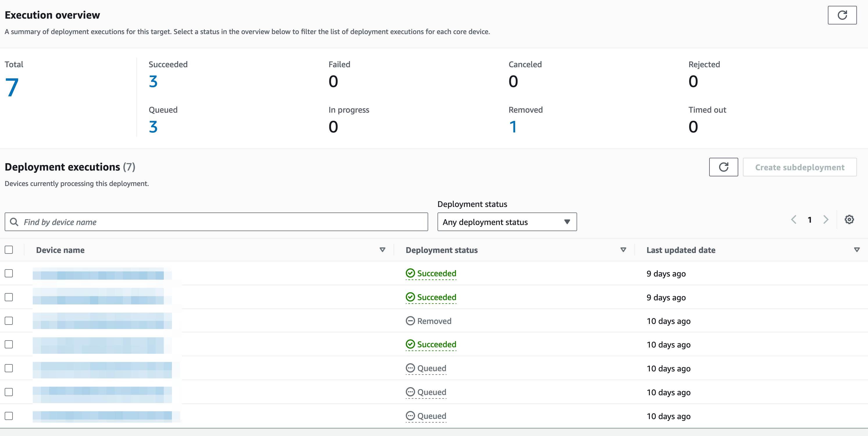Expand the Last updated date column sort
868x436 pixels.
coord(858,250)
